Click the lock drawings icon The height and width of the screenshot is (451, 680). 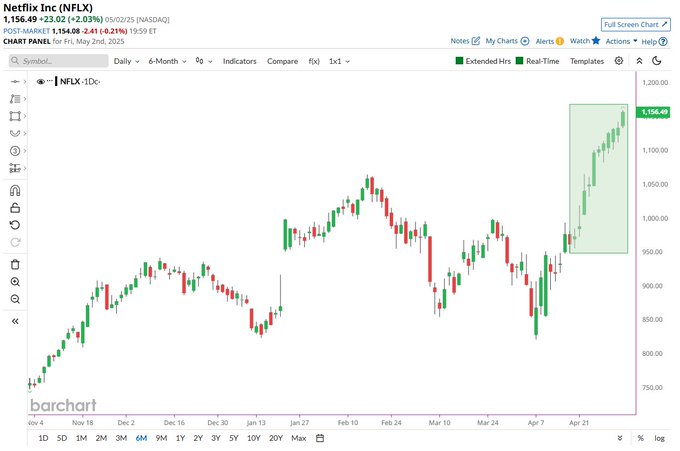15,208
